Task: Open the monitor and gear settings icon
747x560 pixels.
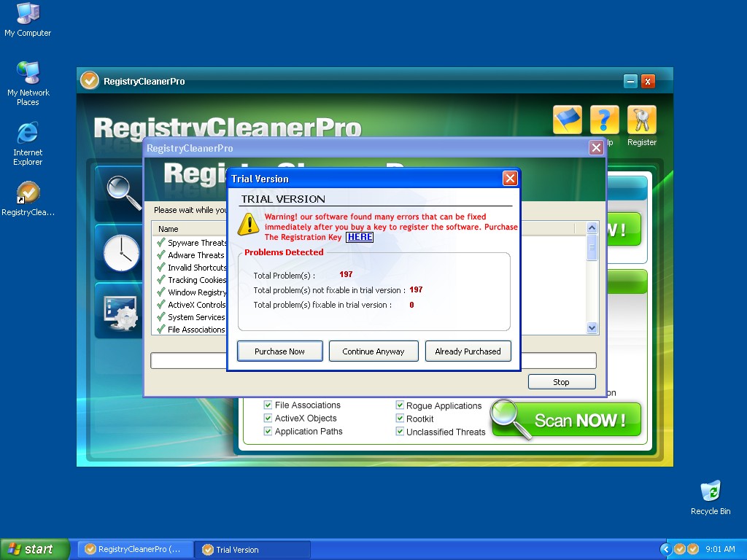Action: 120,312
